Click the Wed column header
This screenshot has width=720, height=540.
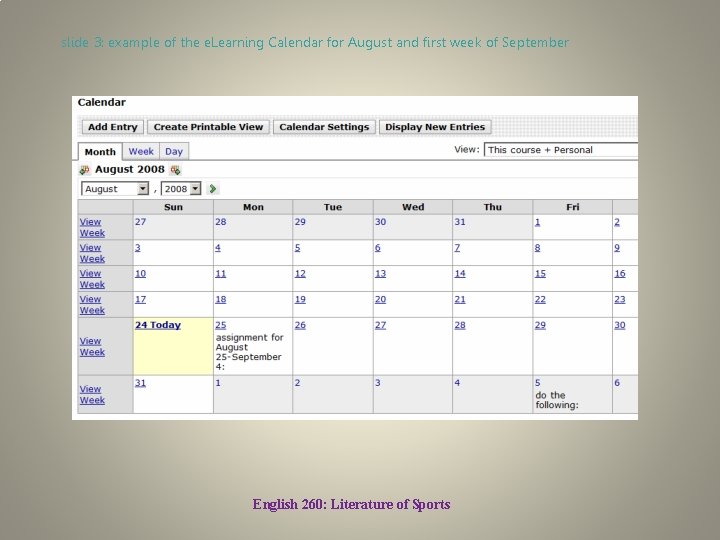tap(413, 207)
